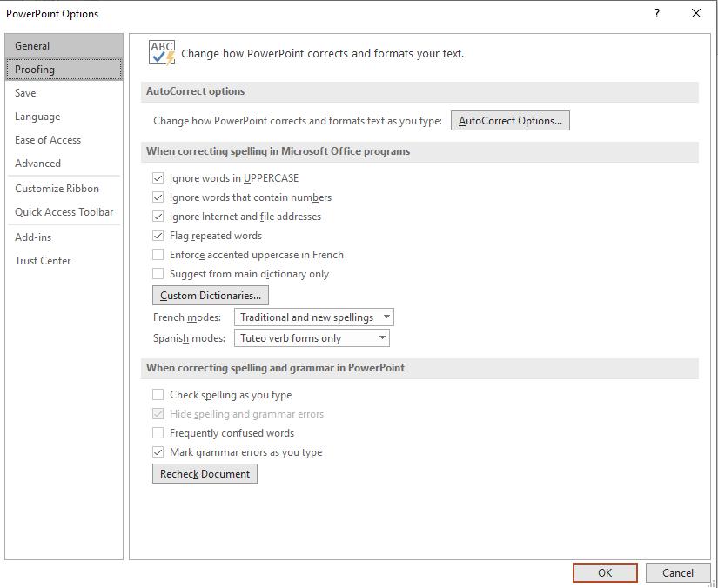Viewport: 718px width, 588px height.
Task: Select the Trust Center category
Action: (x=43, y=261)
